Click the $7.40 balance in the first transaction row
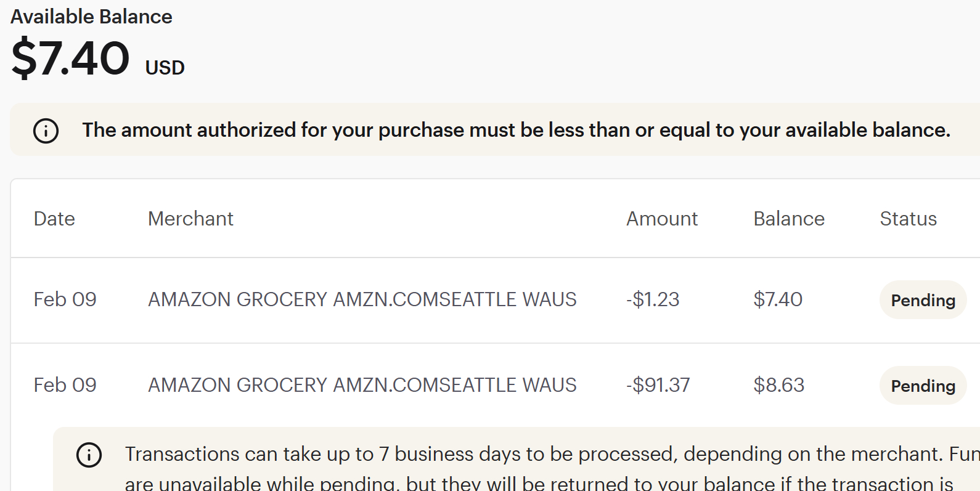The height and width of the screenshot is (491, 980). click(x=778, y=299)
